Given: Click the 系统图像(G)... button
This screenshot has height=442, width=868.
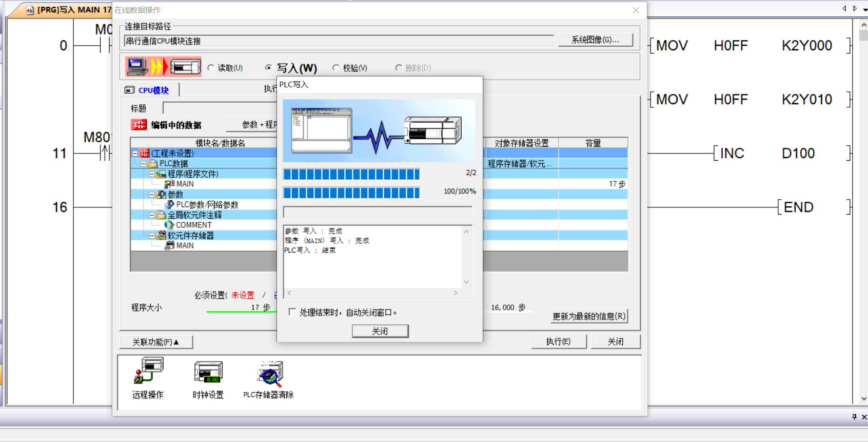Looking at the screenshot, I should tap(595, 40).
